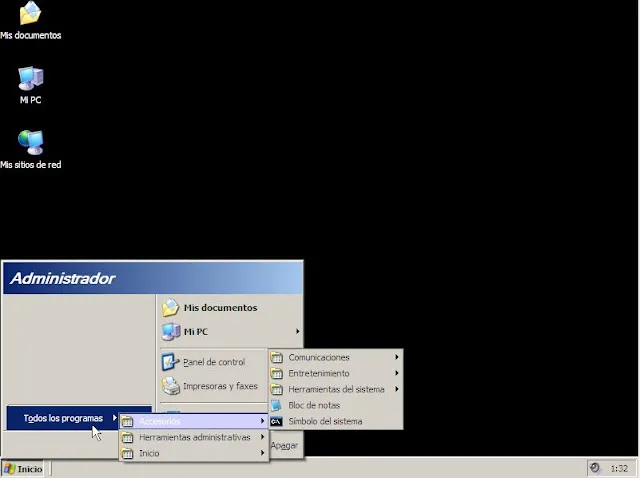Click the Inicio start button

23,469
